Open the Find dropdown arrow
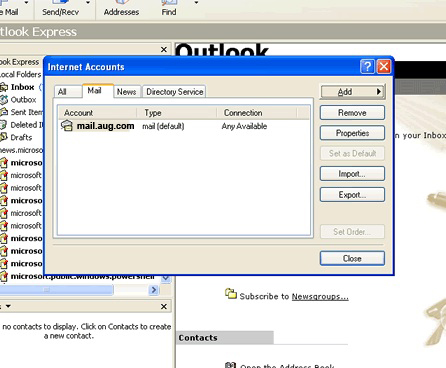Screen dimensions: 446x368 tap(196, 3)
